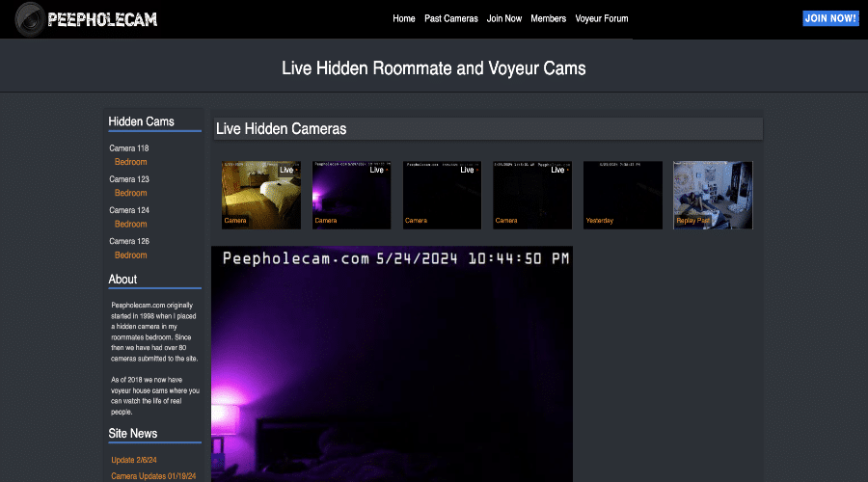868x482 pixels.
Task: Select the first live thumbnail with lit bed
Action: click(x=261, y=195)
